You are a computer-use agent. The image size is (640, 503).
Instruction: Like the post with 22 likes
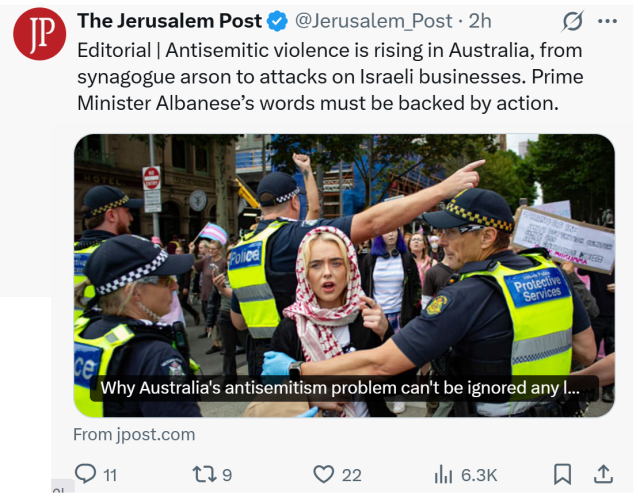(324, 474)
